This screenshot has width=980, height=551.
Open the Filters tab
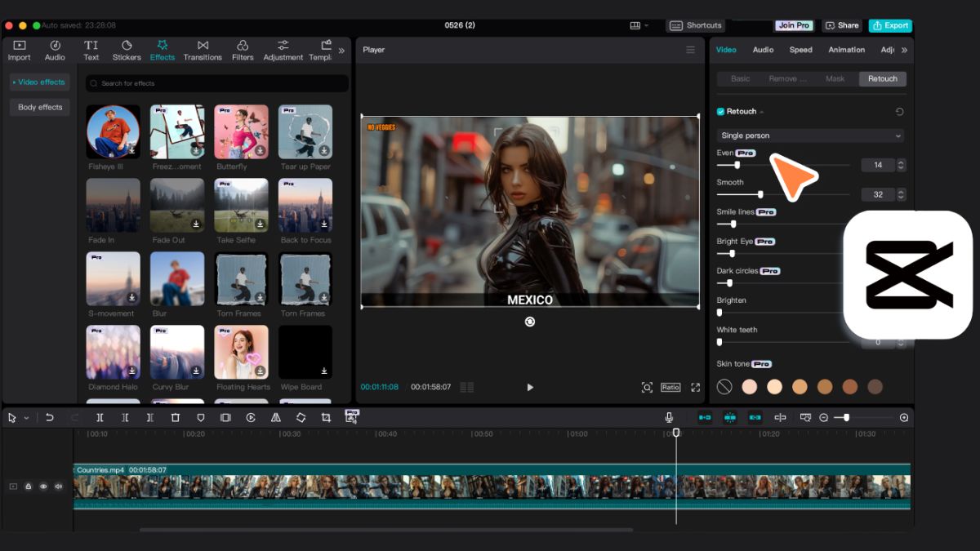tap(243, 51)
